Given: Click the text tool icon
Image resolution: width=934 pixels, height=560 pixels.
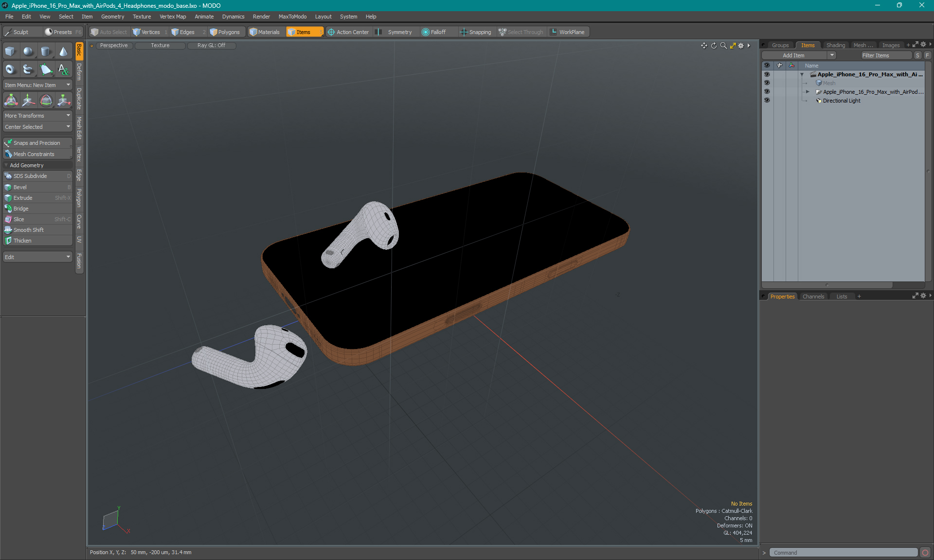Looking at the screenshot, I should (x=63, y=70).
